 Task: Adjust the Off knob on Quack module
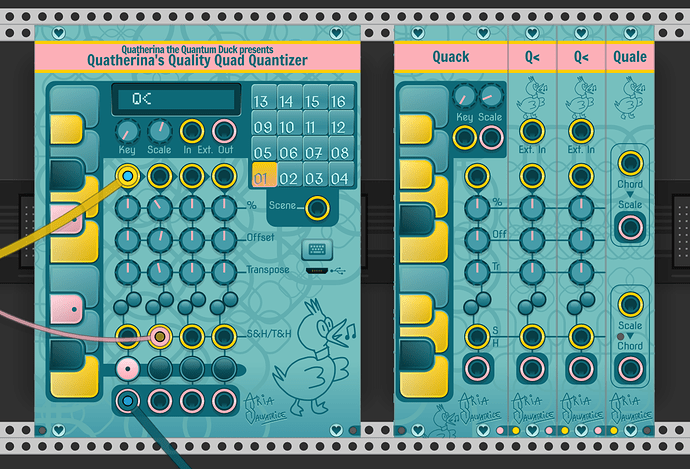pyautogui.click(x=477, y=240)
